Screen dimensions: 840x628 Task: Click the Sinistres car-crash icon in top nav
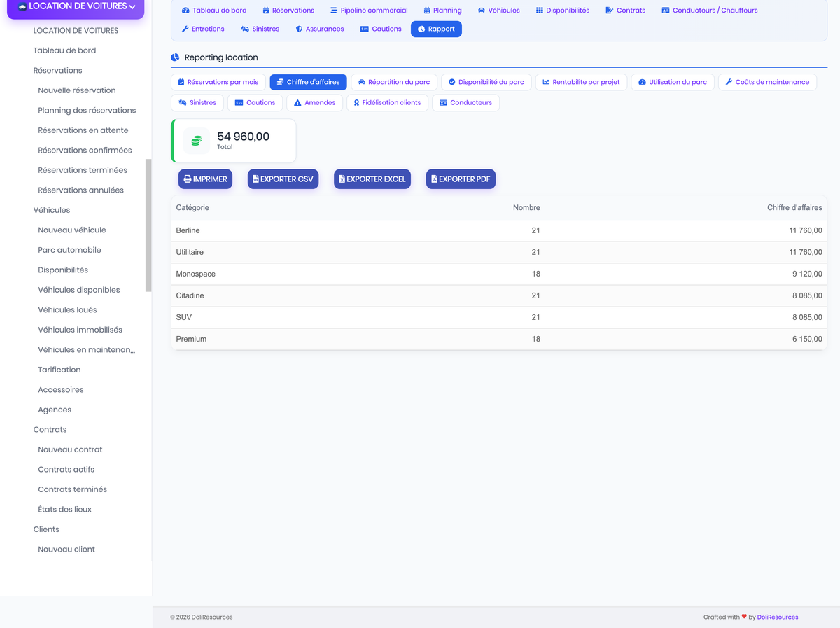pos(245,29)
